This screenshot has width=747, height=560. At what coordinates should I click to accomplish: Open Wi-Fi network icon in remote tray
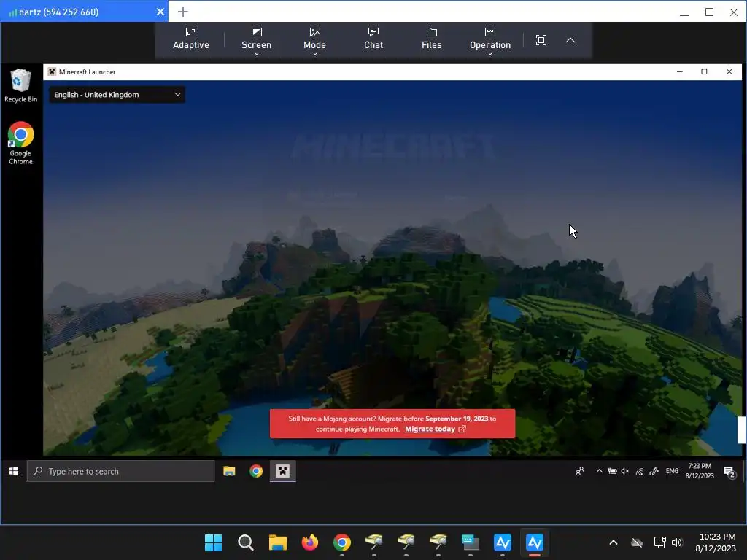point(639,471)
